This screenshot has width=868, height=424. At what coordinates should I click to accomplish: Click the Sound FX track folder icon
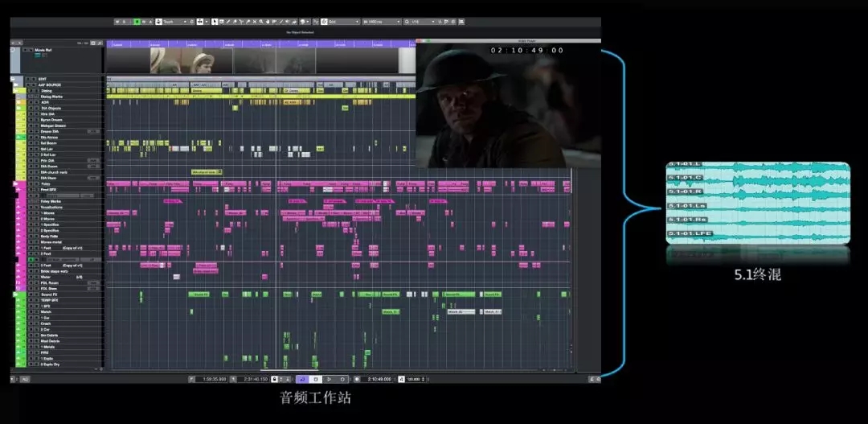[16, 295]
